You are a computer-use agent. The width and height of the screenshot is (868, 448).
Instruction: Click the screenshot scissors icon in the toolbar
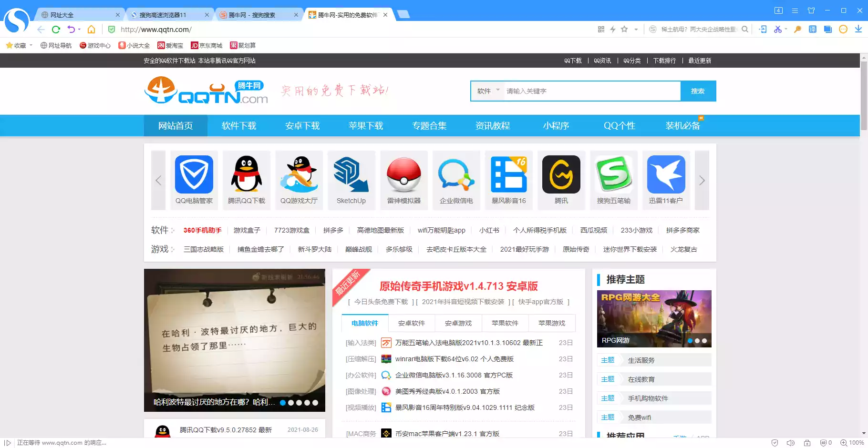[x=778, y=29]
